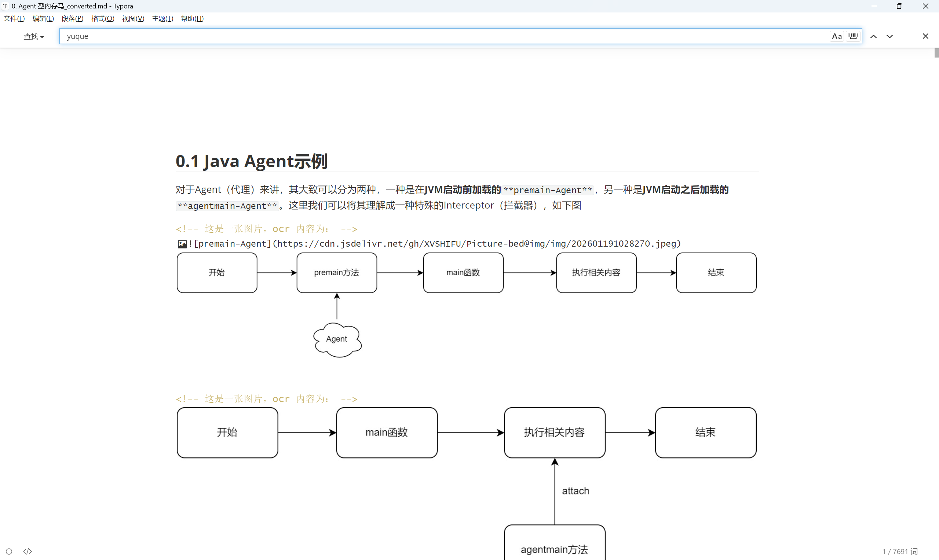Jump to previous search match
939x560 pixels.
click(x=873, y=36)
